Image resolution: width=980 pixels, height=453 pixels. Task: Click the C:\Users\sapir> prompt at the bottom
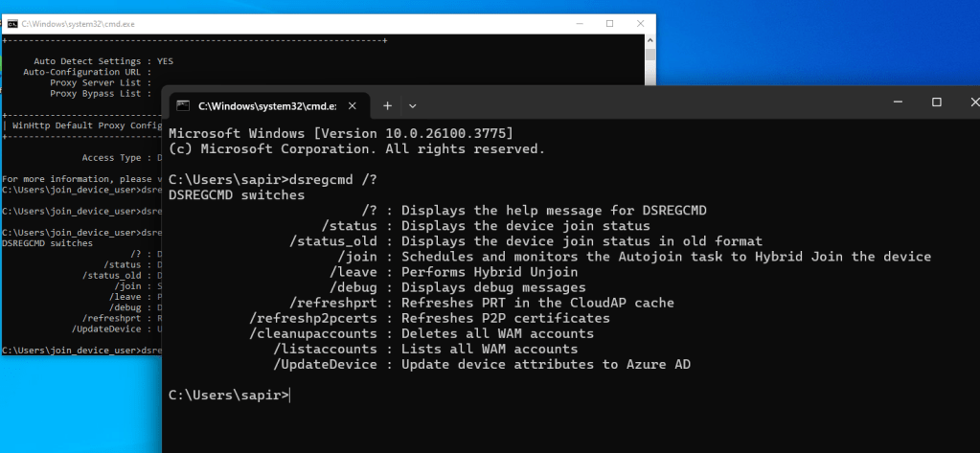228,395
